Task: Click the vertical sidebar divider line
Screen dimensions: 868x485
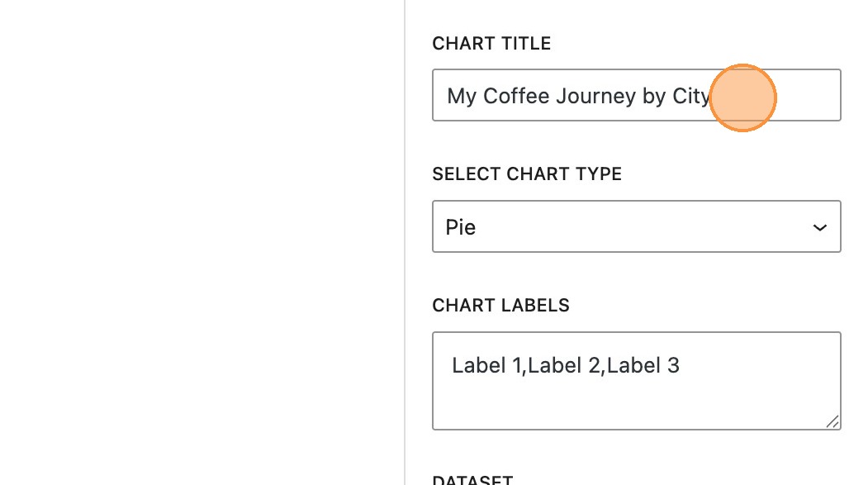Action: 405,248
